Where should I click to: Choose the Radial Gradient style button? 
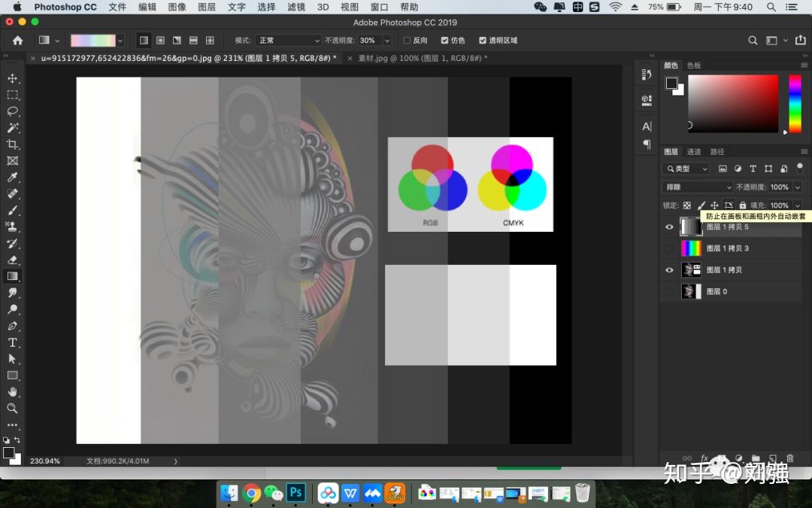pos(161,41)
